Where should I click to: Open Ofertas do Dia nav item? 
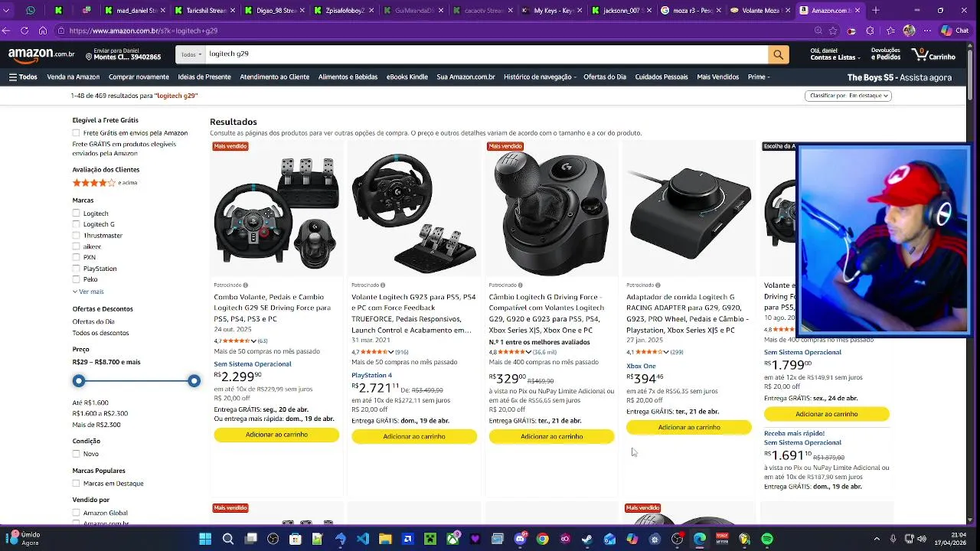tap(605, 77)
